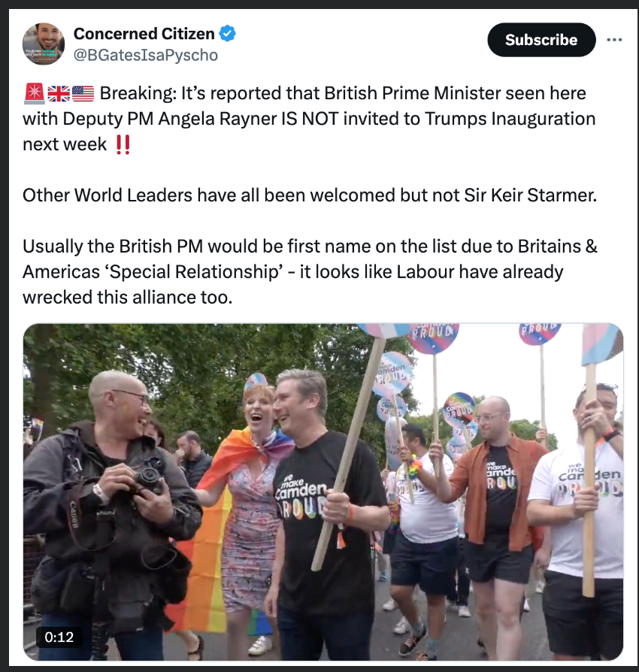The height and width of the screenshot is (672, 639).
Task: Click the US flag emoji
Action: point(83,94)
